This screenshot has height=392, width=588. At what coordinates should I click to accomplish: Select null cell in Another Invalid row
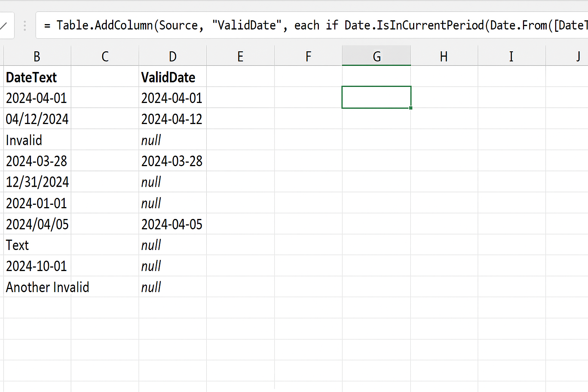point(173,287)
